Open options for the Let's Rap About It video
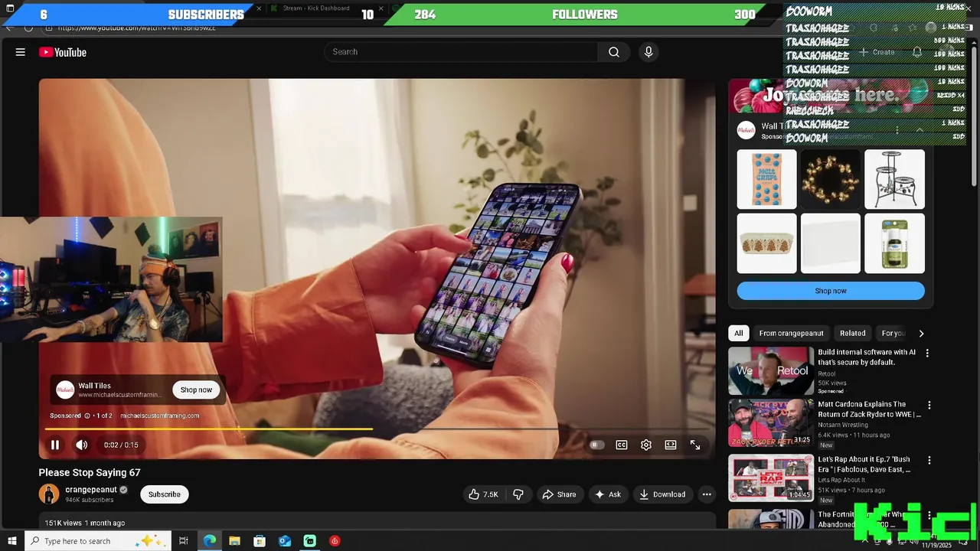The image size is (980, 551). [929, 461]
